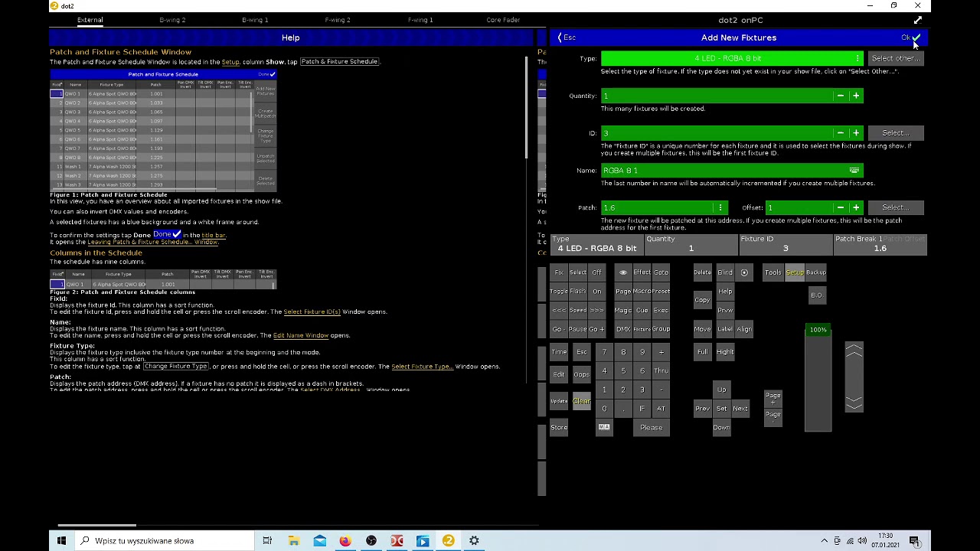This screenshot has height=551, width=980.
Task: Click the Hight highlight key
Action: point(725,352)
